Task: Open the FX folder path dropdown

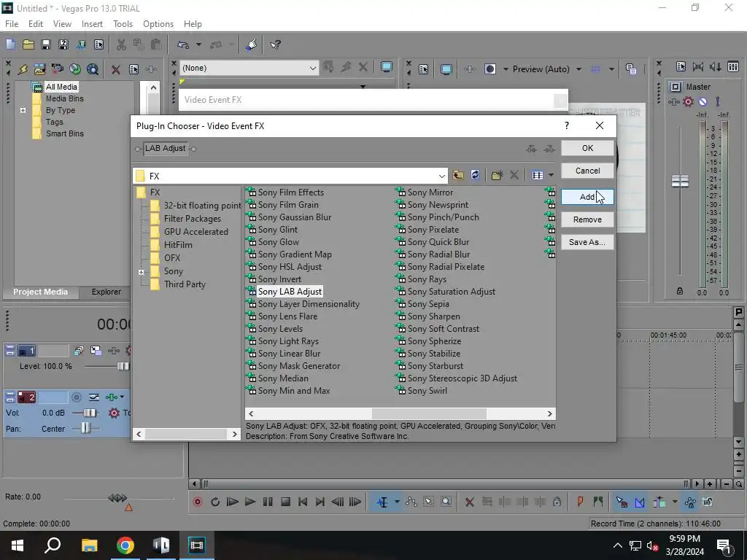Action: point(441,176)
